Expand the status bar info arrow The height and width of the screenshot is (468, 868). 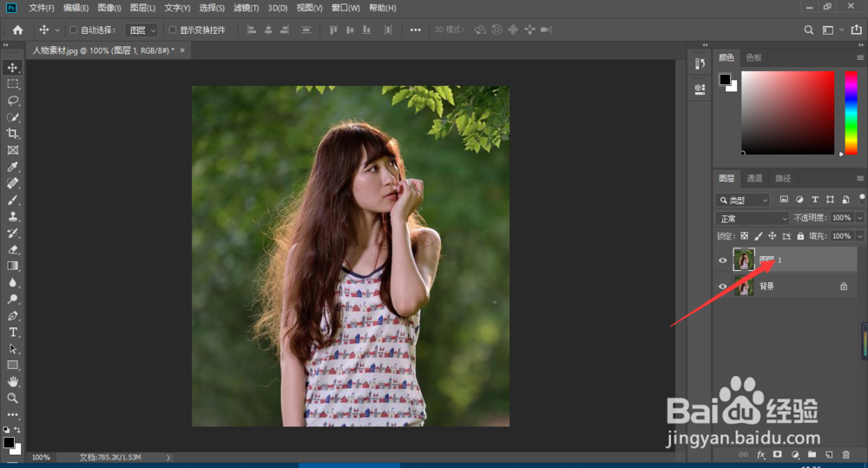click(168, 458)
